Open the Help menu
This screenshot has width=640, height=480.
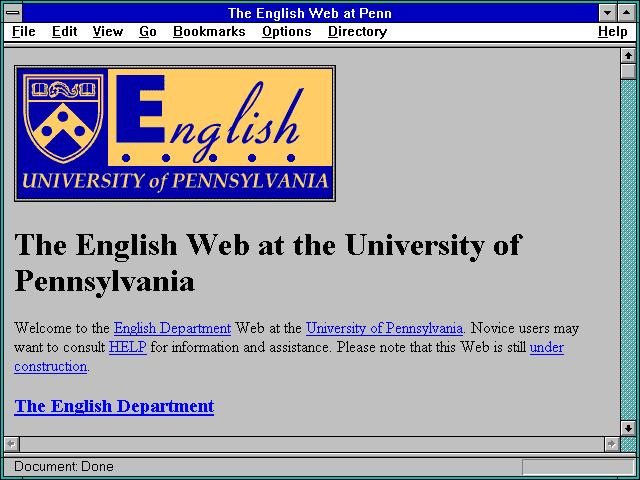613,31
